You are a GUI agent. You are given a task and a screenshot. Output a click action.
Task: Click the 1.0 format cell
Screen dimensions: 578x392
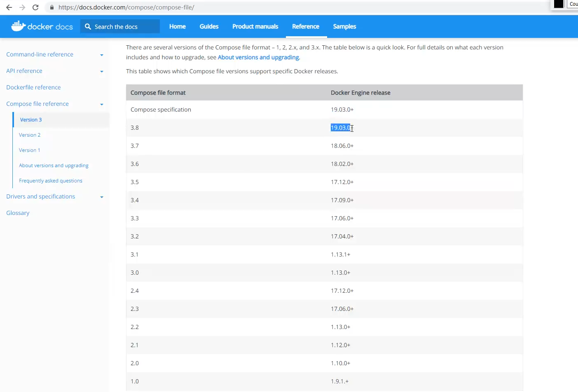(135, 381)
